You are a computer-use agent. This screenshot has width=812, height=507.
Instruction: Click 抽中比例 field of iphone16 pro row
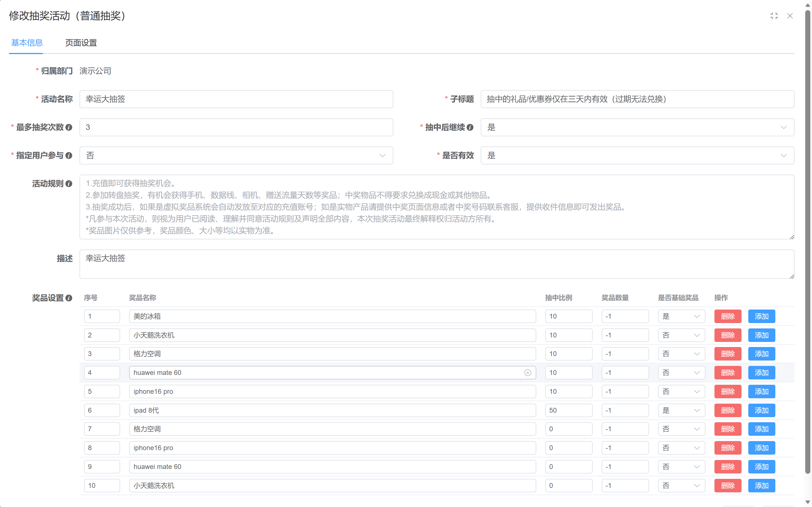click(x=569, y=391)
